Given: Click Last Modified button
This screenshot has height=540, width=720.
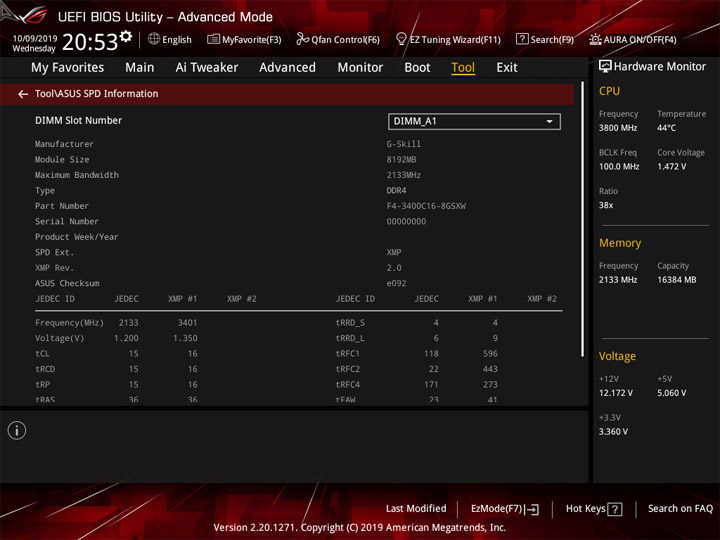Looking at the screenshot, I should coord(416,509).
